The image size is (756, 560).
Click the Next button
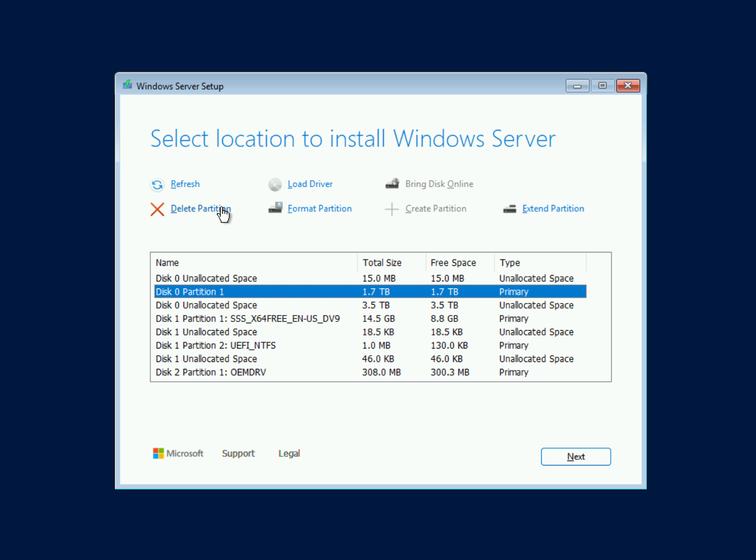576,456
